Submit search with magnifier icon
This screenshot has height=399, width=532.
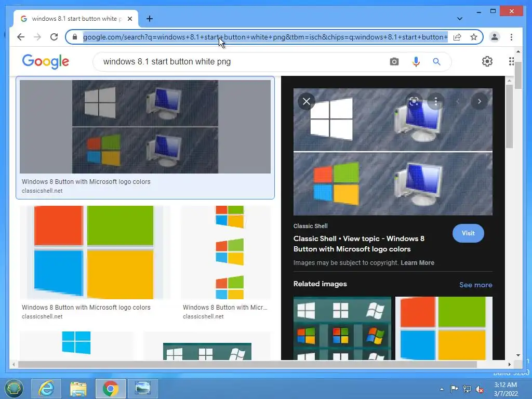pyautogui.click(x=436, y=62)
